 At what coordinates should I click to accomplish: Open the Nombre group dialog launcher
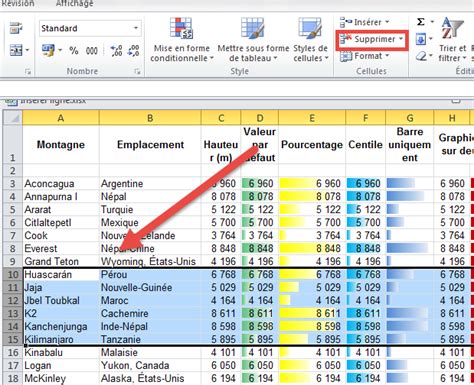pos(137,71)
